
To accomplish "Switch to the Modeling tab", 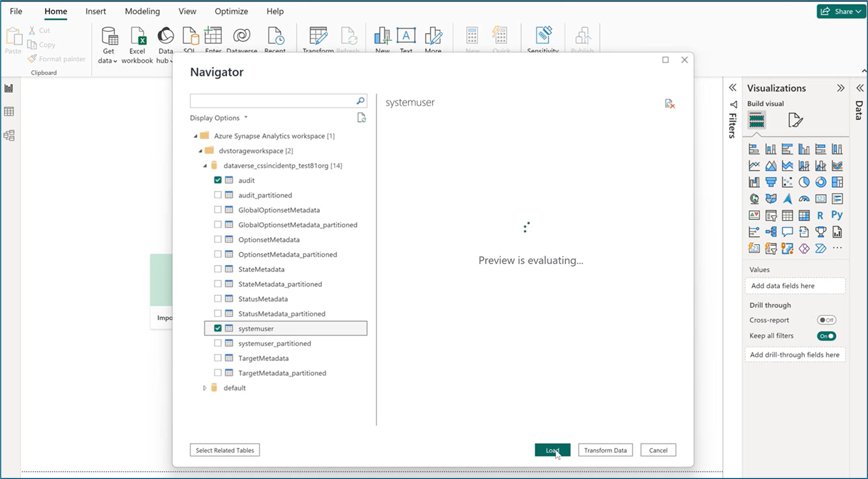I will pyautogui.click(x=142, y=11).
